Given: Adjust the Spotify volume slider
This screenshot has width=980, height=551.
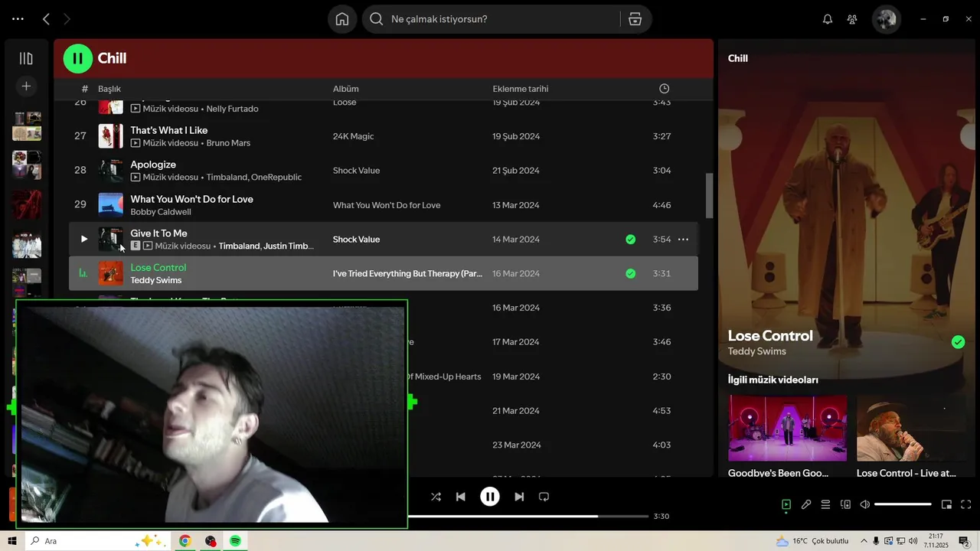Looking at the screenshot, I should (x=903, y=504).
